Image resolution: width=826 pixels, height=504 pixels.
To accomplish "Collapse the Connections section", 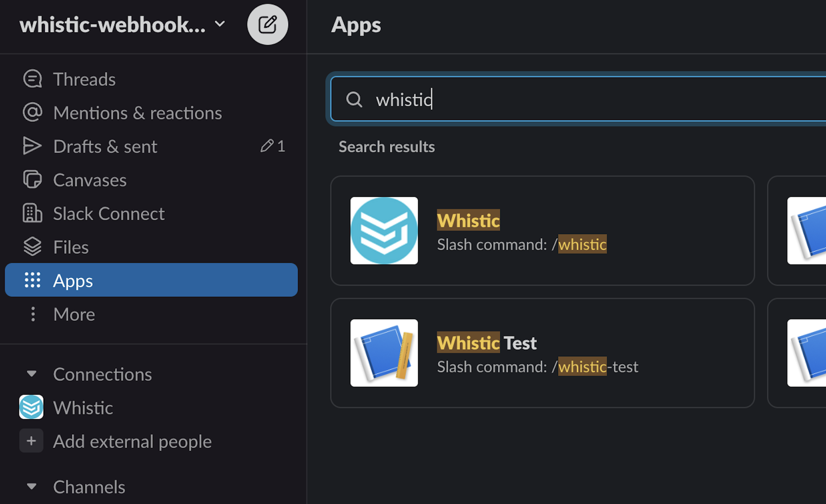I will [31, 374].
